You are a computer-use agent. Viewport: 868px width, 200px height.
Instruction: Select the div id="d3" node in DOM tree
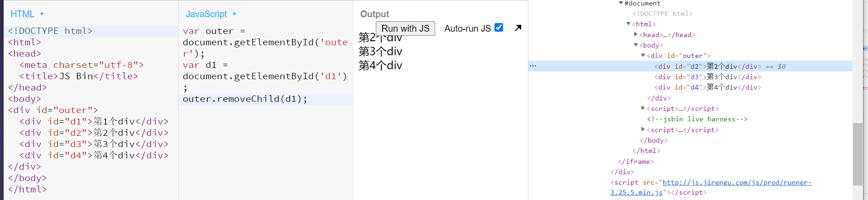coord(707,77)
